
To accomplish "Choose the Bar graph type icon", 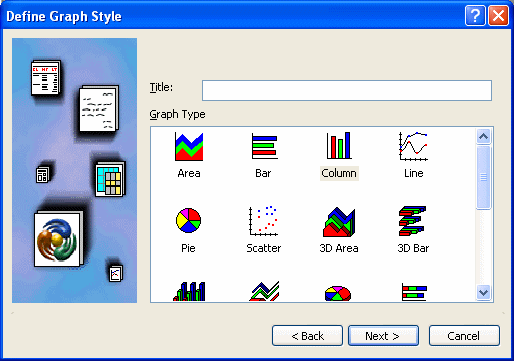I will click(x=264, y=146).
